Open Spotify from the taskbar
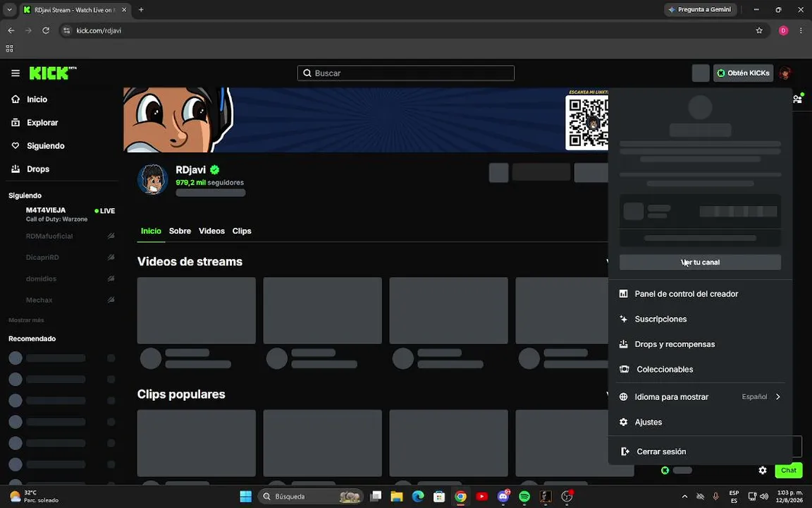 pos(524,497)
